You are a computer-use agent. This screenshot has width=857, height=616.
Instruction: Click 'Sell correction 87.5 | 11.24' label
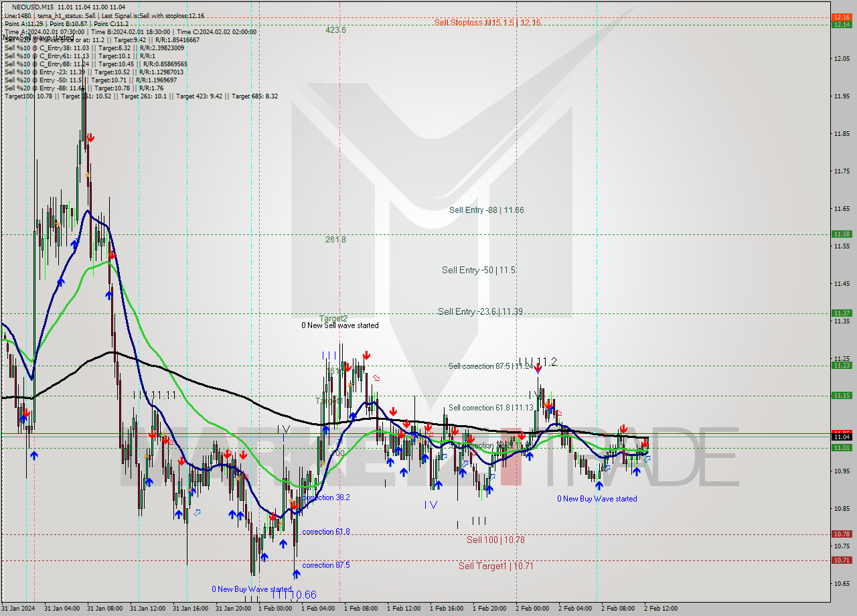tap(491, 366)
